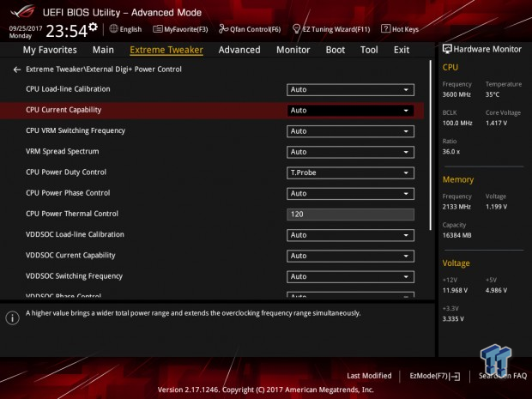Select the VDDSOC Load-line Calibration label
532x399 pixels.
click(x=75, y=234)
